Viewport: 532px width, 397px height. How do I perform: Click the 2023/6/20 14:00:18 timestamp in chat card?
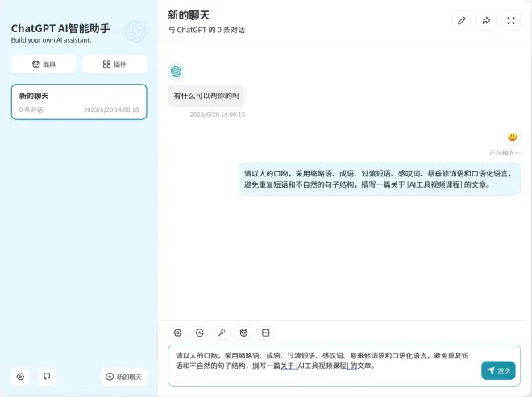point(111,110)
